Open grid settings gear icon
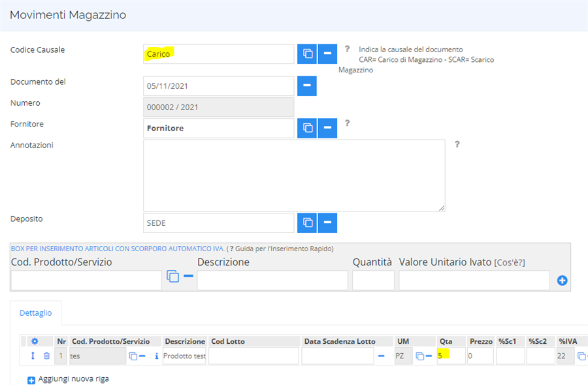This screenshot has height=385, width=588. click(x=35, y=341)
